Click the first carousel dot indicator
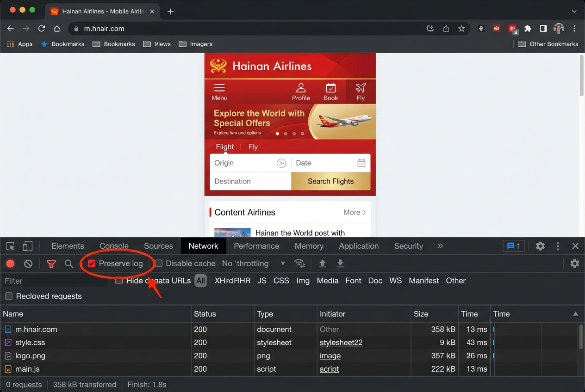This screenshot has height=392, width=585. pos(278,134)
